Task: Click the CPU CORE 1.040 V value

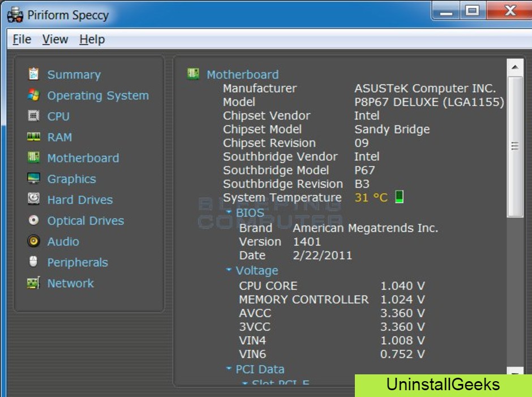Action: click(x=402, y=286)
